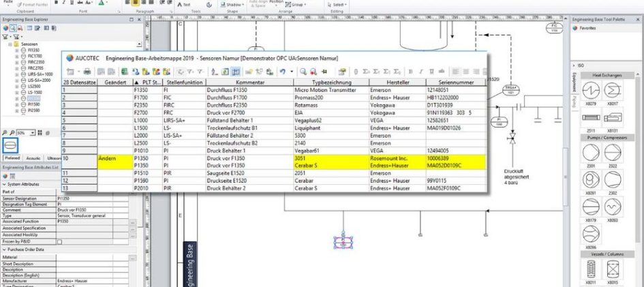Click the print icon in the AUCOTEC worksheet toolbar

[x=87, y=72]
